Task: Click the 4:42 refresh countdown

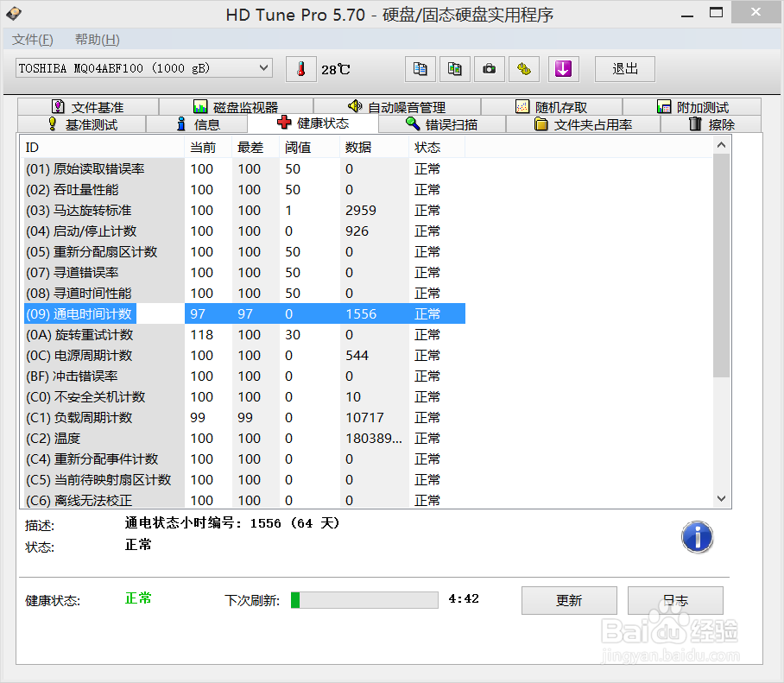Action: pos(464,598)
